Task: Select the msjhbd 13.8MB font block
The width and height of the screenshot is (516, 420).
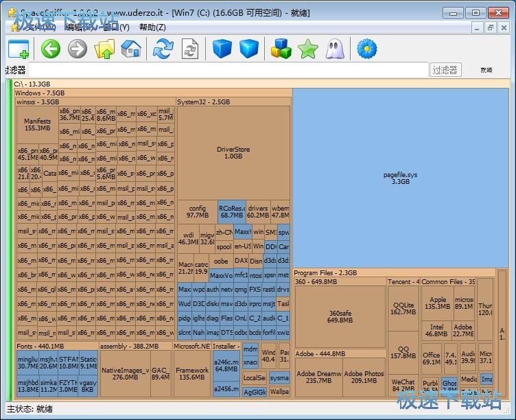Action: click(27, 386)
